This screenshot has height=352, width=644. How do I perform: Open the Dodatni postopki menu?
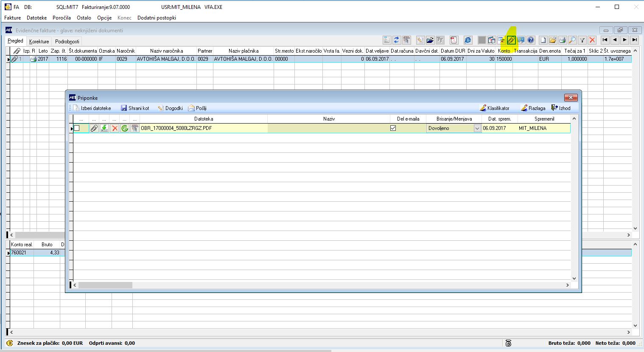(x=157, y=18)
